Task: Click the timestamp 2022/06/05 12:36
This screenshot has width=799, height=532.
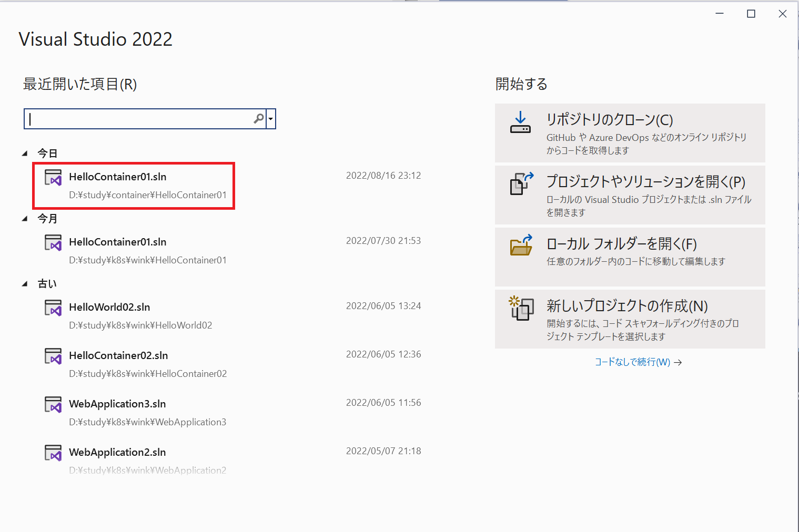Action: click(x=383, y=354)
